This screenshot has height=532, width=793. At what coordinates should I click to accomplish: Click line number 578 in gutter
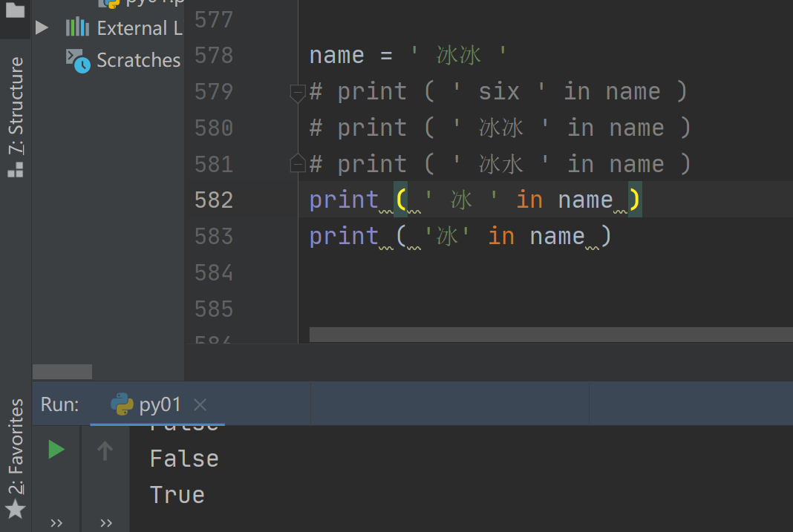point(214,55)
